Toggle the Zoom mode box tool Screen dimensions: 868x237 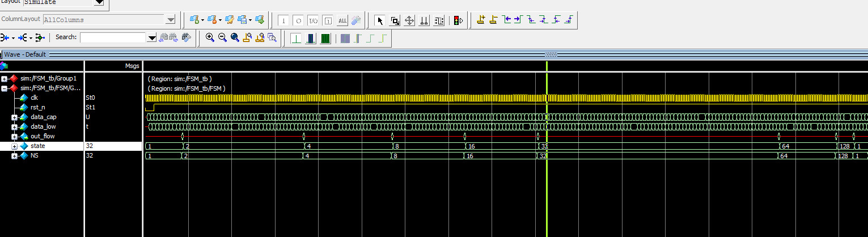pos(395,20)
